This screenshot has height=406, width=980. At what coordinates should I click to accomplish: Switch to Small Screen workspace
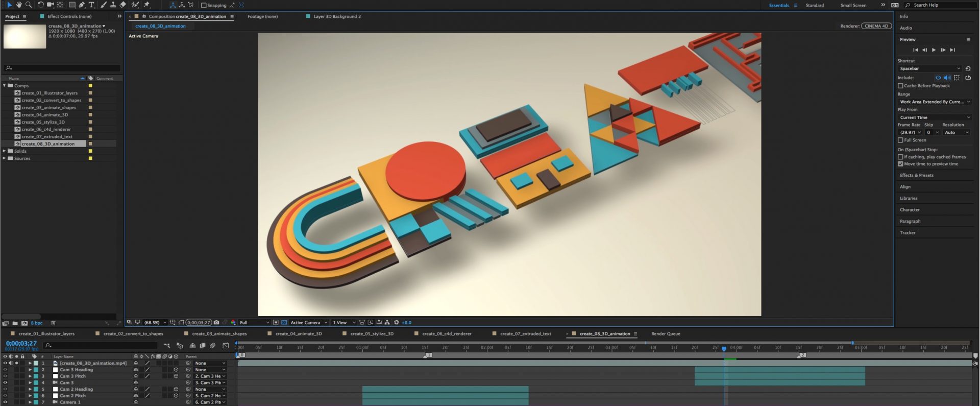tap(853, 5)
